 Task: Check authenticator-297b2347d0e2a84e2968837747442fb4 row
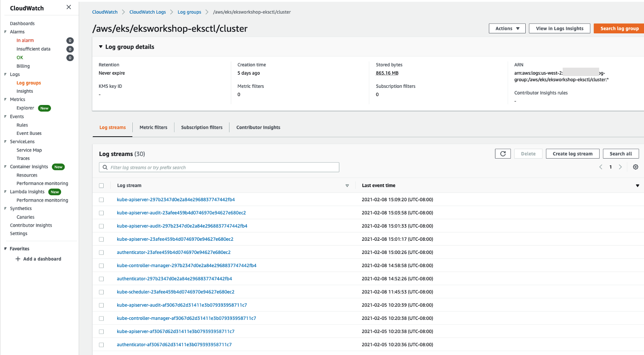102,279
